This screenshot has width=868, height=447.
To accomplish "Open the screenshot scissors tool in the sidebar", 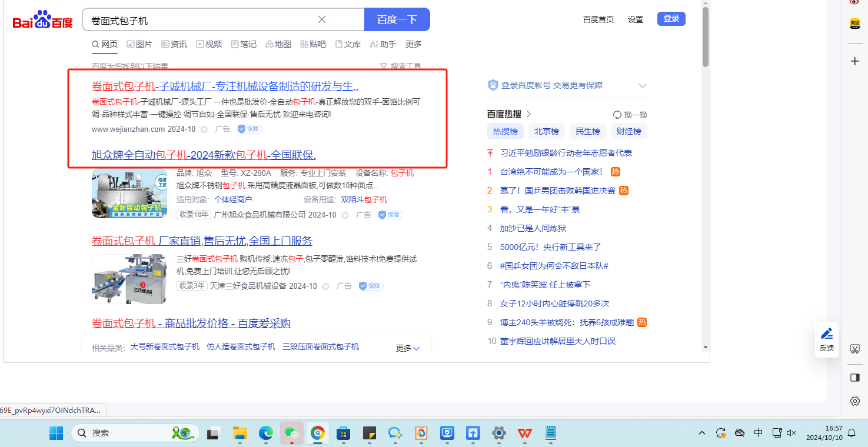I will point(855,349).
